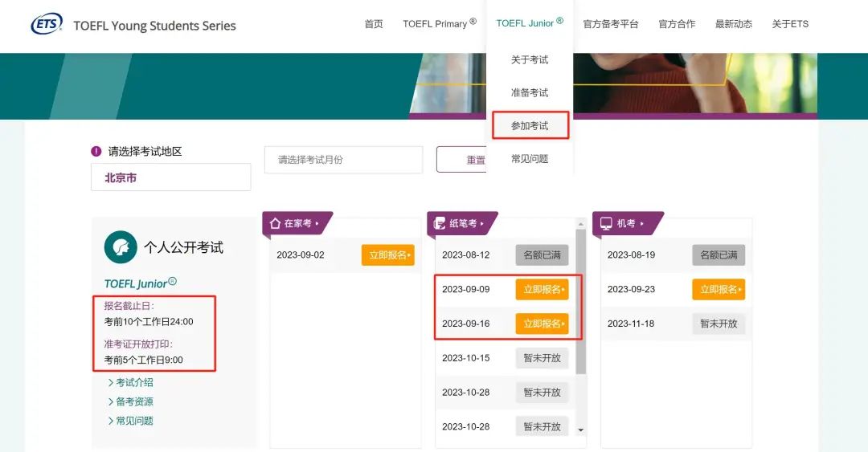Click the TOEFL Junior logo in sidebar
This screenshot has height=452, width=868.
141,283
